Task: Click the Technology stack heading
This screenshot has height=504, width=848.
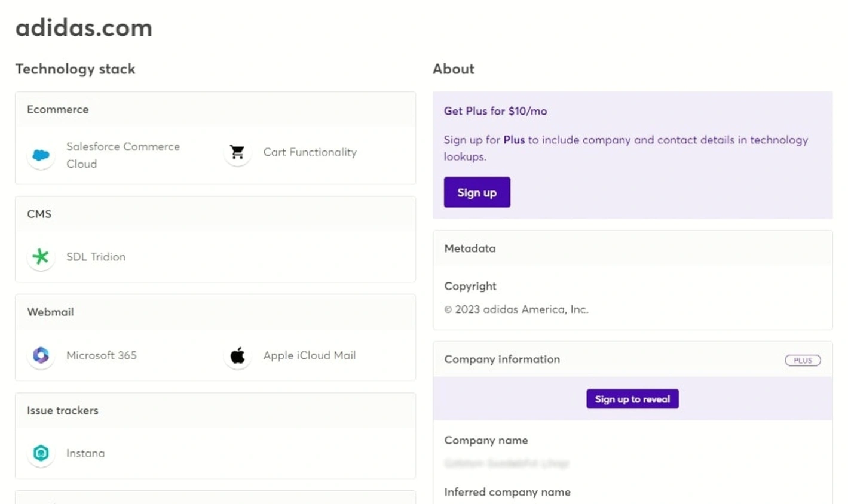Action: click(x=75, y=69)
